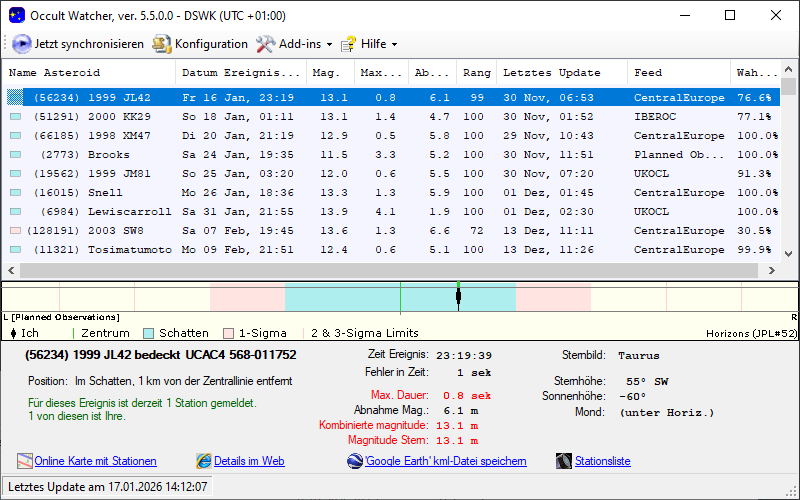Click the 30.5% probability cell
Viewport: 800px width, 500px height.
pos(754,231)
